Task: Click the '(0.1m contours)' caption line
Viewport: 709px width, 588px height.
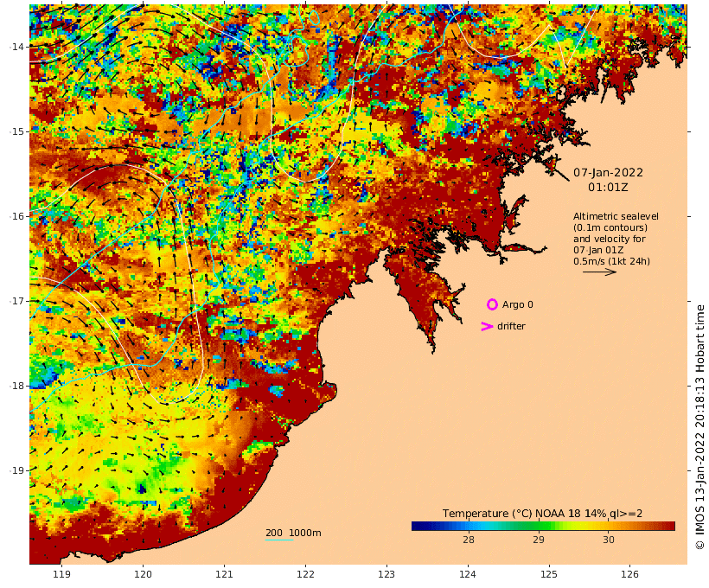Action: tap(610, 227)
